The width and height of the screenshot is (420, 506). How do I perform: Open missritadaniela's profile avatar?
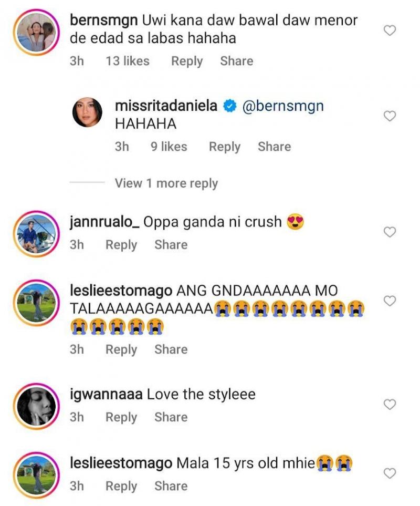pos(87,112)
